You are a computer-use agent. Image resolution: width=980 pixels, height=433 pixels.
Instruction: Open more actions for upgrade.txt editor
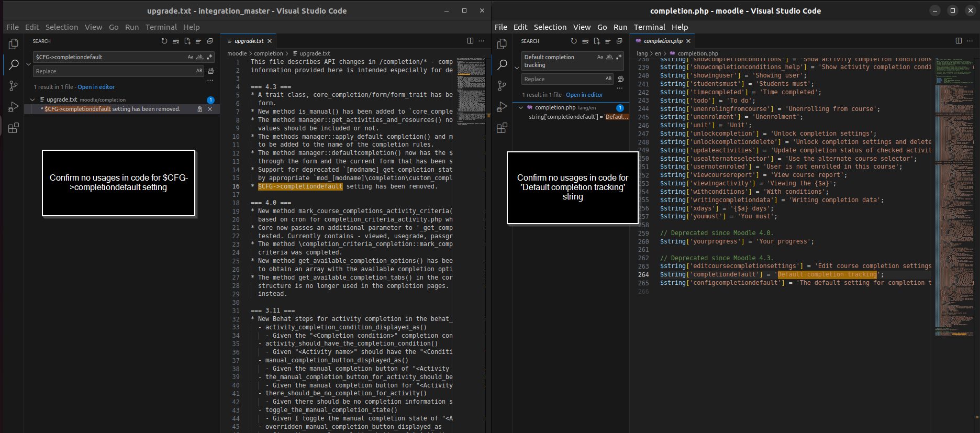coord(481,41)
